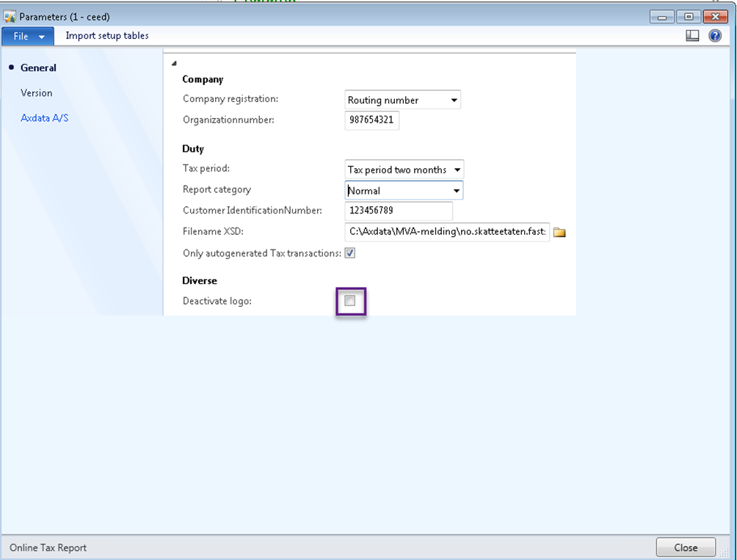Collapse the section with the triangle expander
The width and height of the screenshot is (737, 560).
point(174,63)
